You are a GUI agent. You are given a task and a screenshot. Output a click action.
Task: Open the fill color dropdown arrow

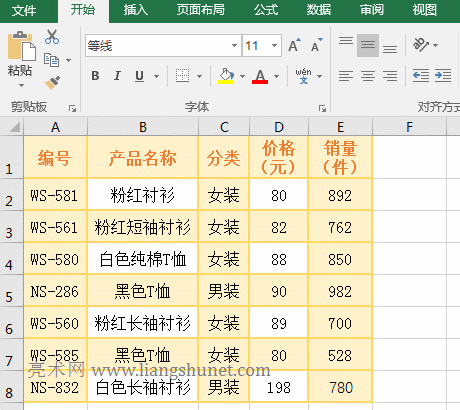click(242, 76)
